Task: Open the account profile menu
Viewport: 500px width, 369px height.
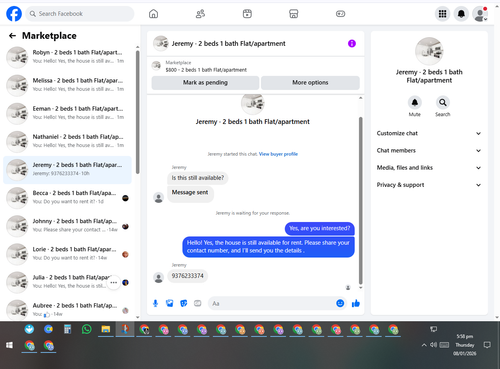Action: (x=480, y=14)
